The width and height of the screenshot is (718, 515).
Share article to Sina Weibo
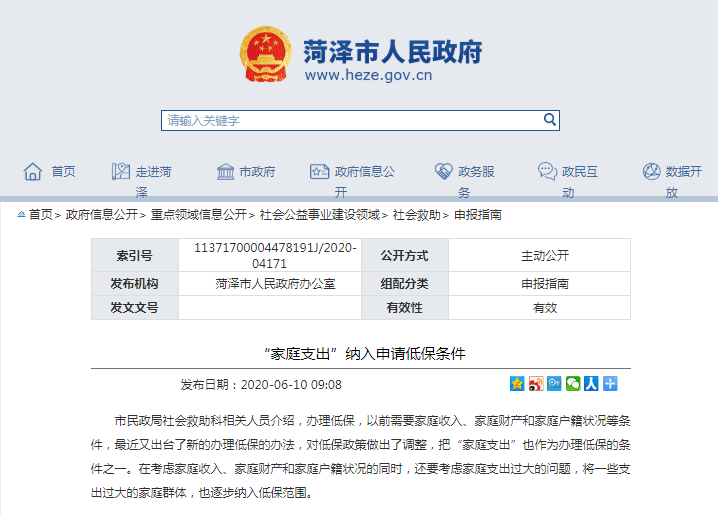pyautogui.click(x=535, y=384)
